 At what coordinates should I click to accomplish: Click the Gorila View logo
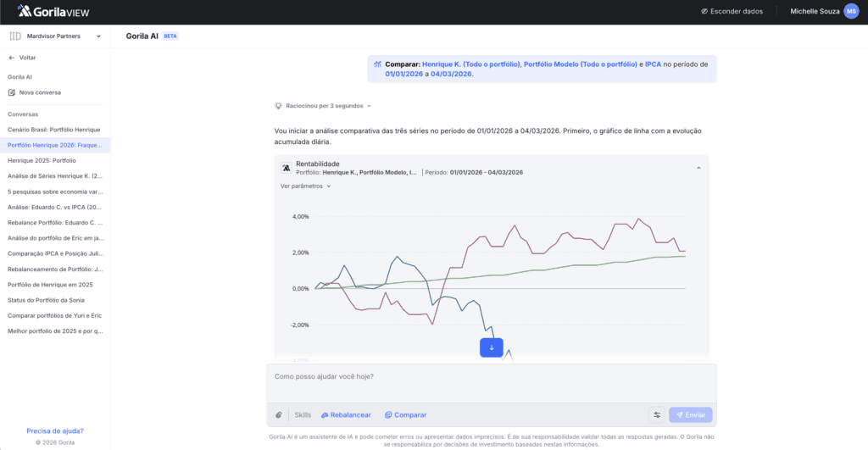pyautogui.click(x=55, y=11)
